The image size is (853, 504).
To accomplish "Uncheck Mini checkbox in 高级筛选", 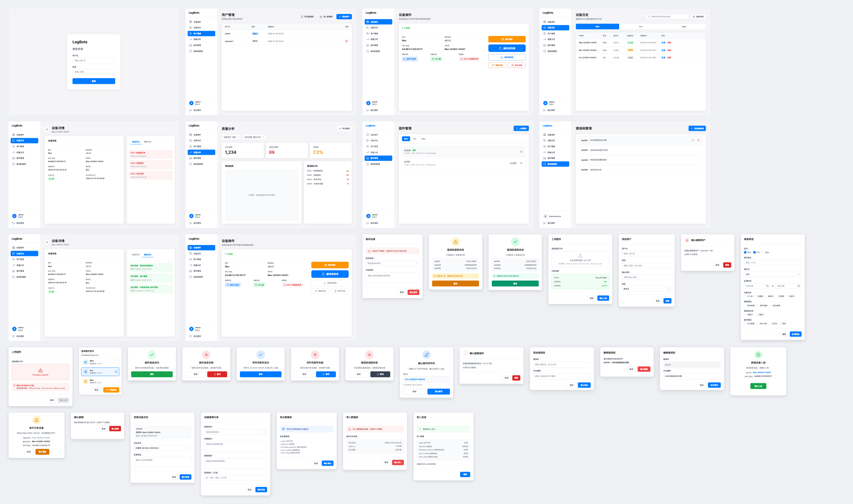I will (745, 252).
